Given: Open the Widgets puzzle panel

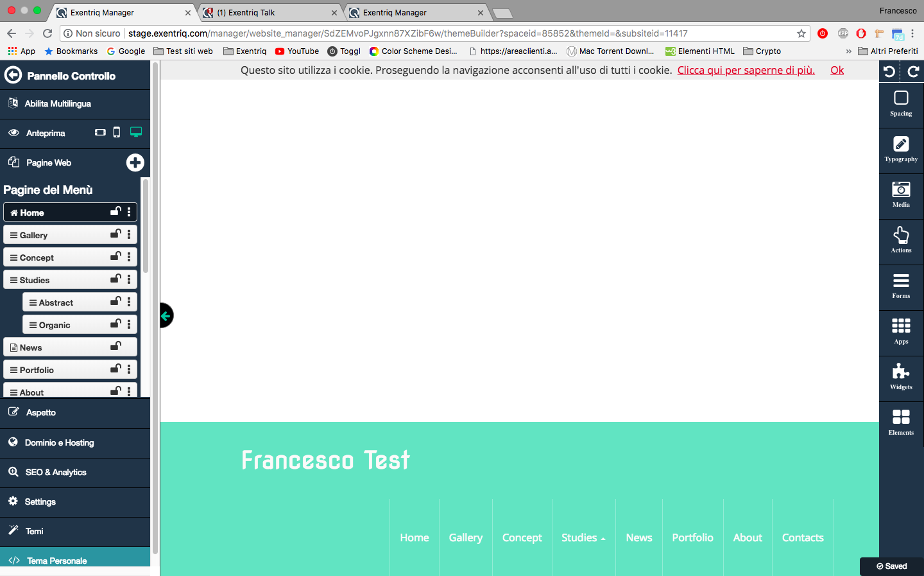Looking at the screenshot, I should 901,376.
